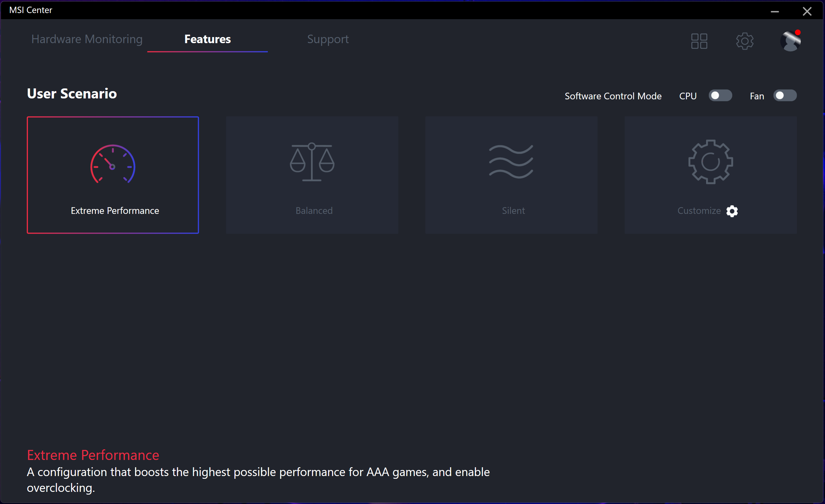Image resolution: width=825 pixels, height=504 pixels.
Task: Open Customize settings gear icon
Action: point(732,211)
